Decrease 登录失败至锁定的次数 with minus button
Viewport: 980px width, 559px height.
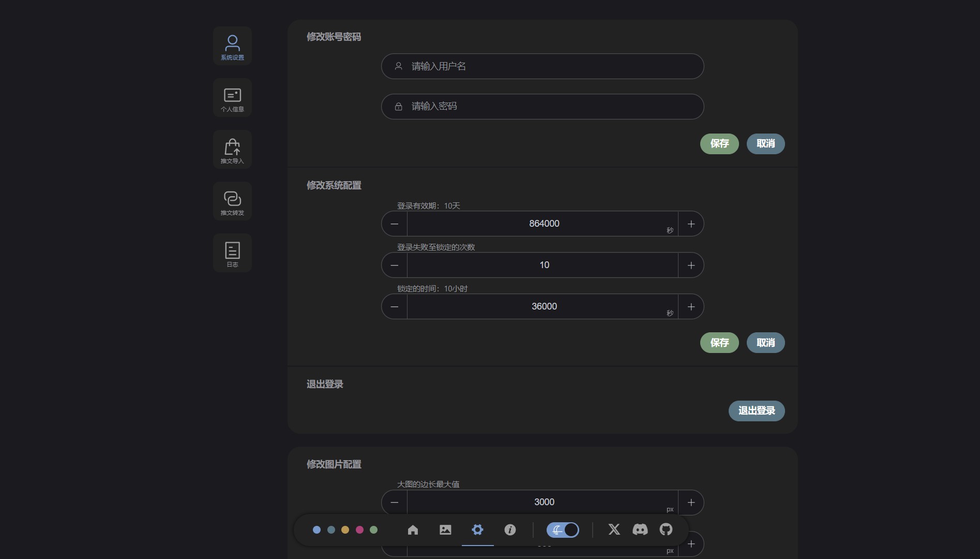click(x=395, y=265)
